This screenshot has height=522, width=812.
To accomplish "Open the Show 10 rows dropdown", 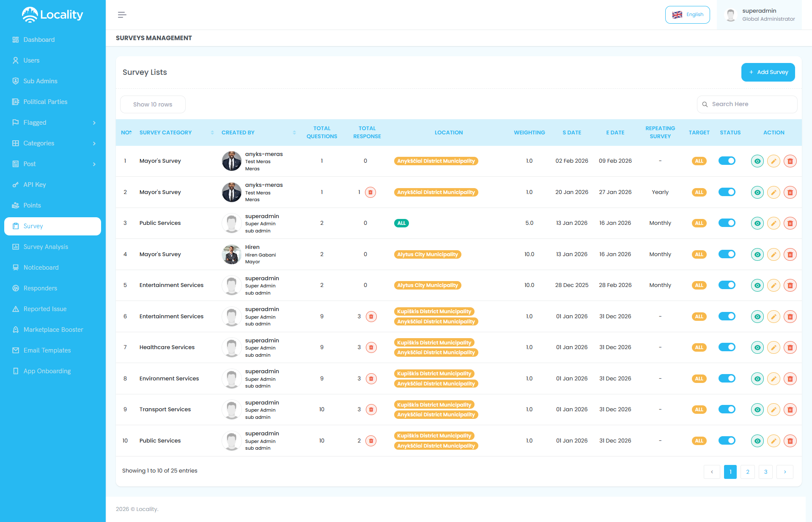I will pos(153,104).
